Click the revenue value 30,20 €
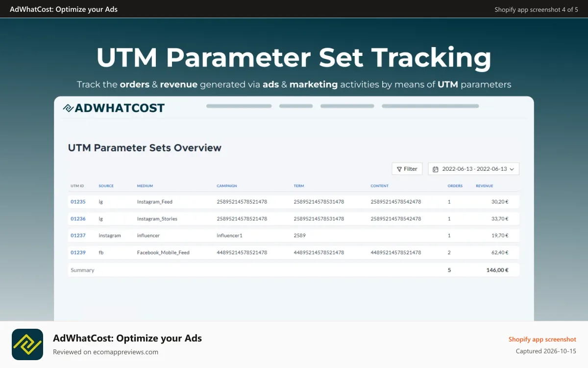 click(x=500, y=202)
